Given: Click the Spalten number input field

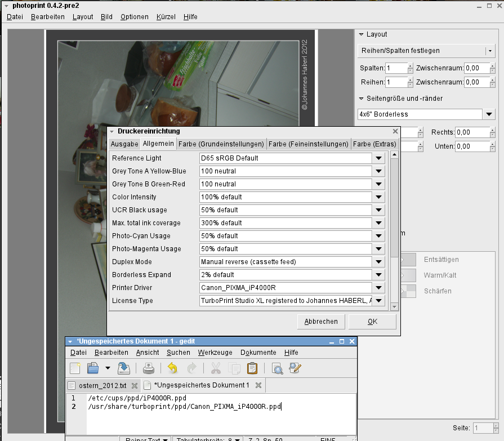Looking at the screenshot, I should [396, 68].
